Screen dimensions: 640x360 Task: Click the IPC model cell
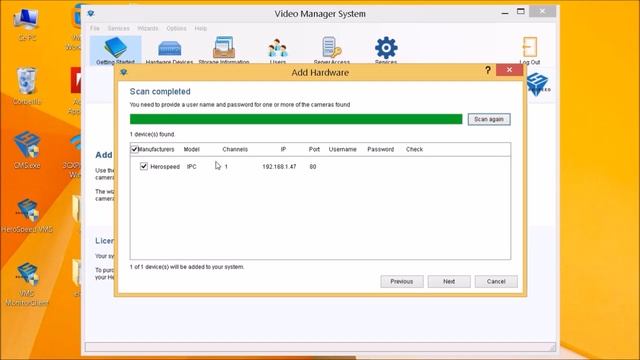191,167
